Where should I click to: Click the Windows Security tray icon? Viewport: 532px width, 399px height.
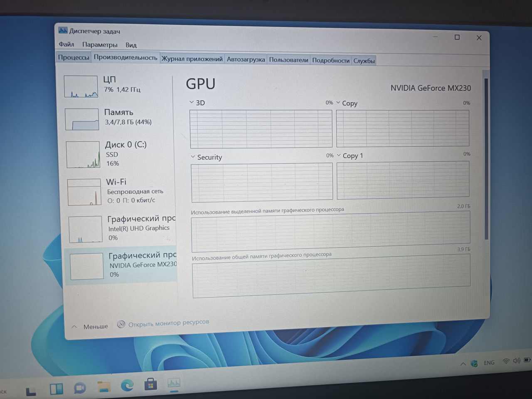pos(474,363)
